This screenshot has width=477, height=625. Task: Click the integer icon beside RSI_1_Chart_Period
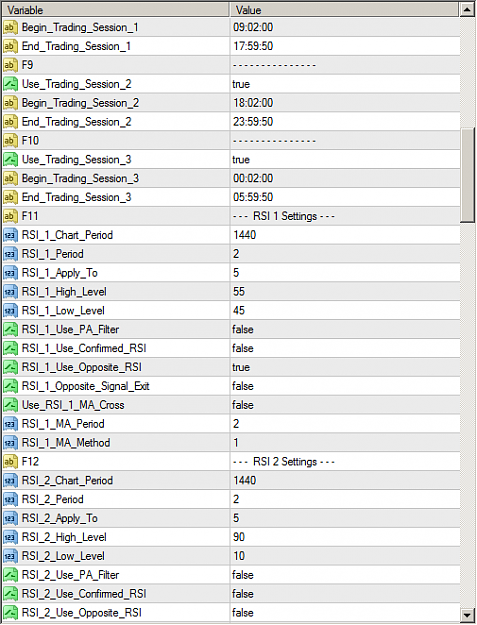[10, 235]
